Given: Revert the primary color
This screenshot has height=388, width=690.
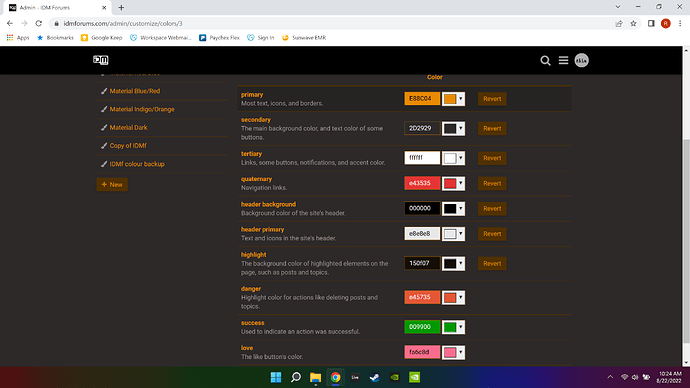Looking at the screenshot, I should click(x=492, y=99).
